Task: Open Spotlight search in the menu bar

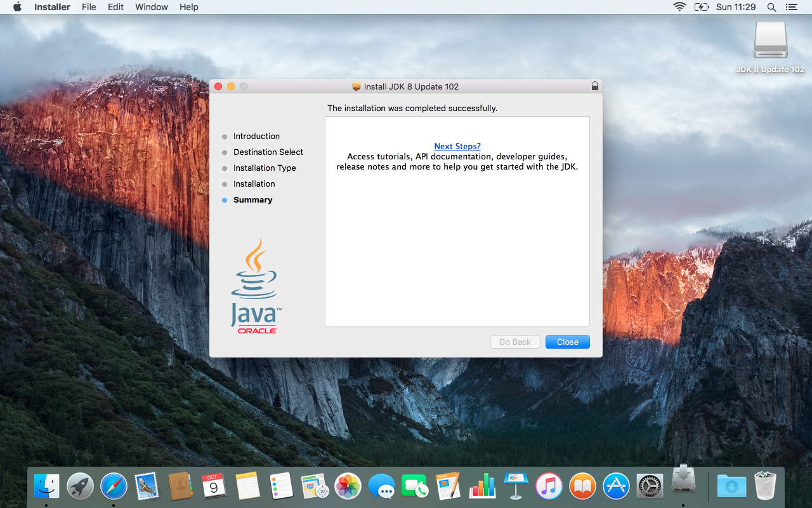Action: tap(771, 7)
